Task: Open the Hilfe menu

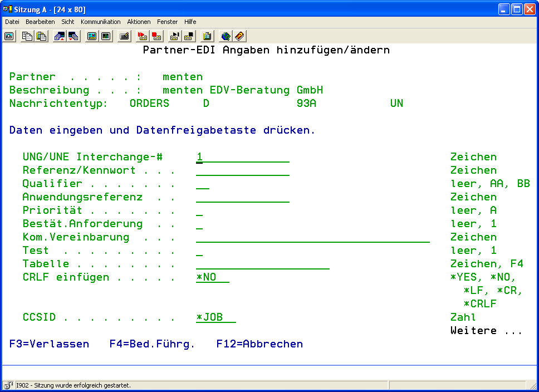Action: click(x=190, y=22)
